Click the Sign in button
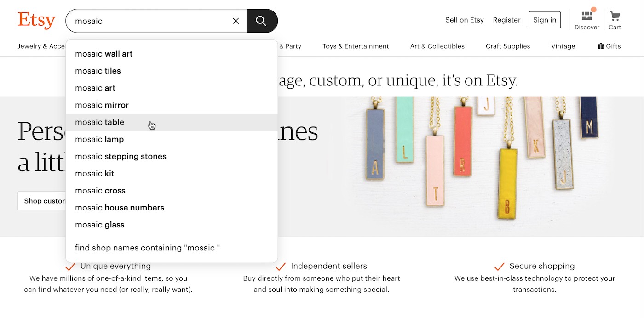Image resolution: width=644 pixels, height=318 pixels. pyautogui.click(x=545, y=20)
